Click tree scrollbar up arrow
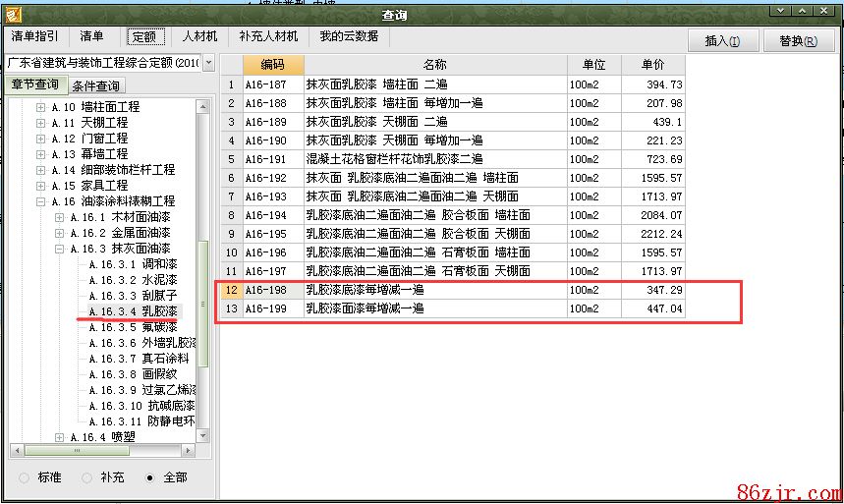Image resolution: width=844 pixels, height=504 pixels. [203, 104]
